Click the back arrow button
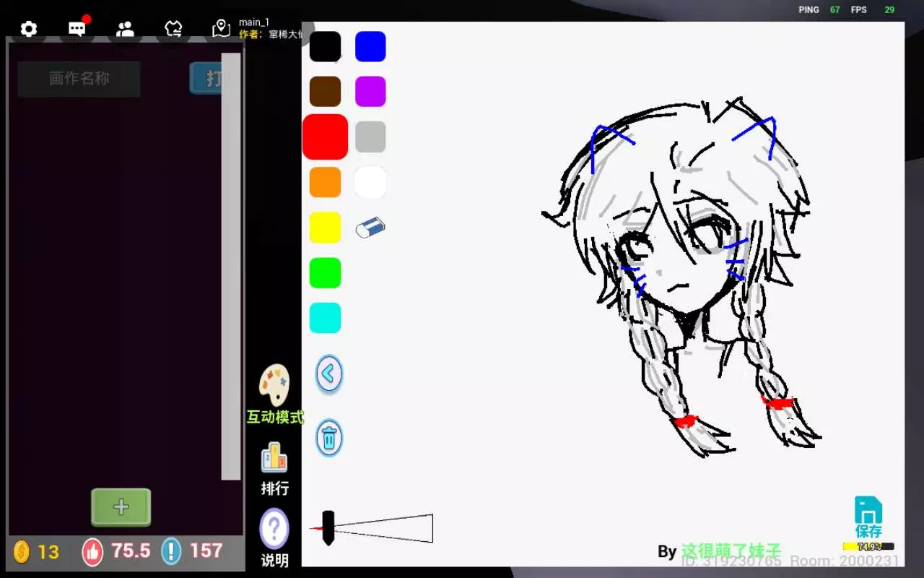Screen dimensions: 924x578 click(x=328, y=374)
